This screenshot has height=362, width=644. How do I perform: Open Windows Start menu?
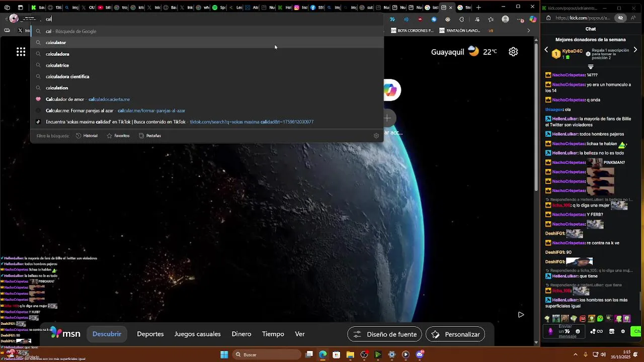(224, 354)
